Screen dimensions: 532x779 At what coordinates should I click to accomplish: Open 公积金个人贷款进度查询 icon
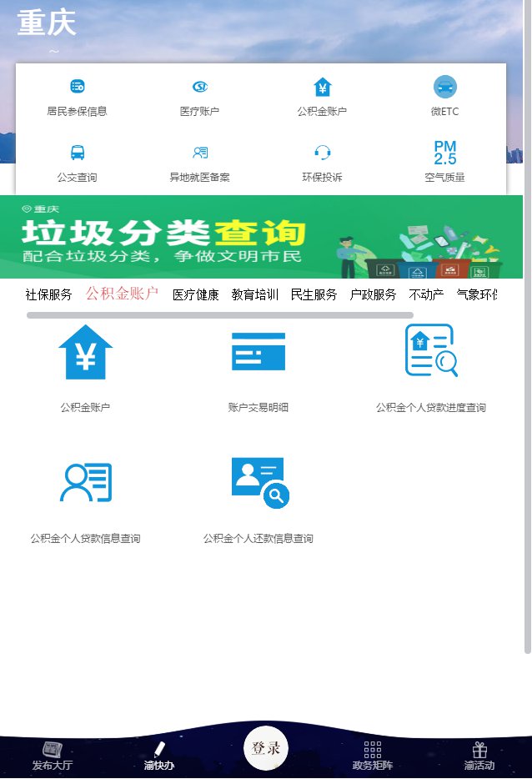point(431,349)
